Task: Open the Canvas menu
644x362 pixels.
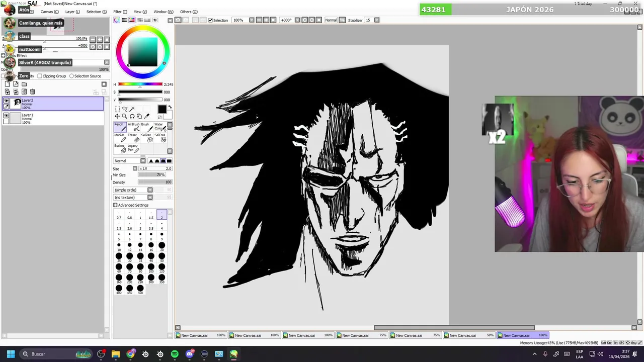Action: (49, 12)
